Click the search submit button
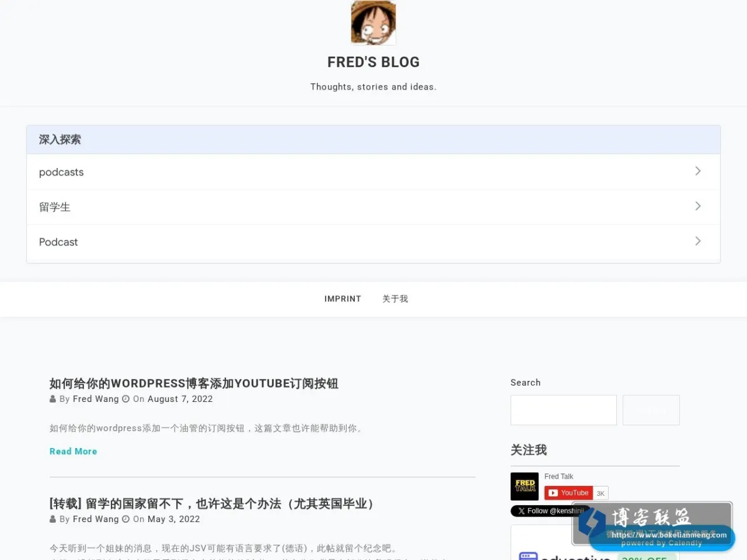This screenshot has width=747, height=560. [651, 410]
